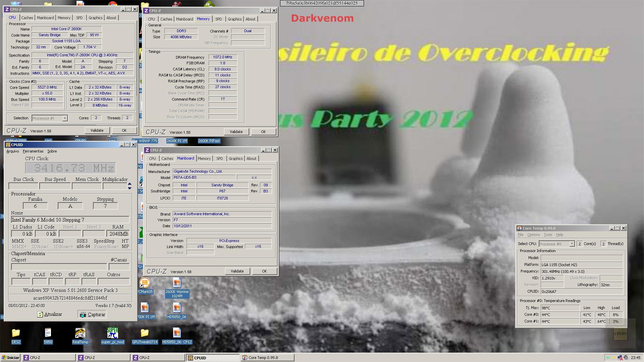This screenshot has width=644, height=362.
Task: Open Graphics tab in CPU-Z Memory window
Action: (235, 19)
